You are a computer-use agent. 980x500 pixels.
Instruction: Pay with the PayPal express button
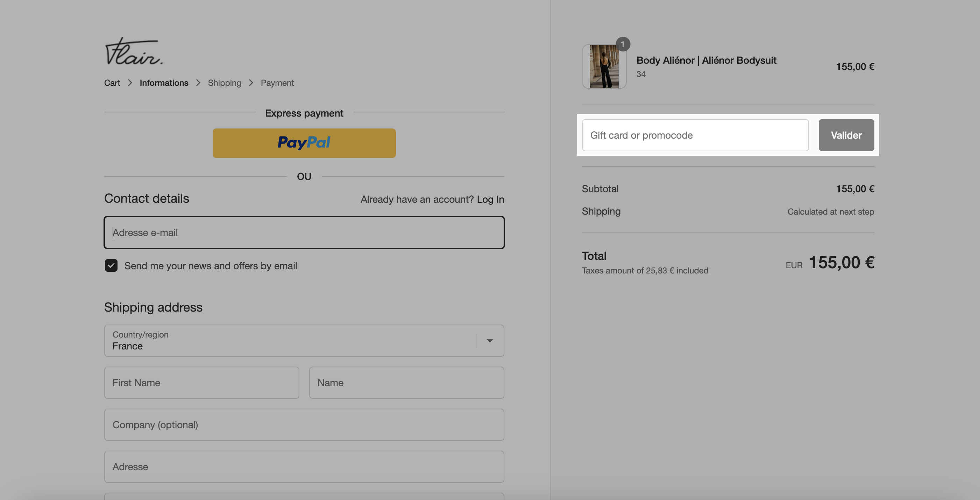coord(304,143)
